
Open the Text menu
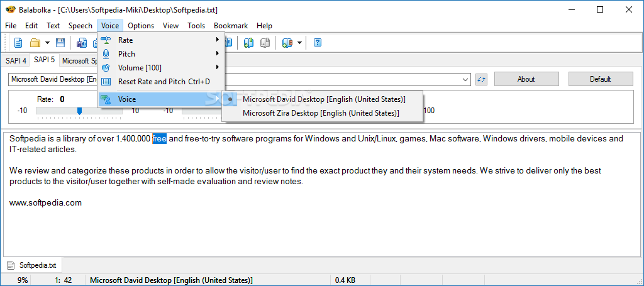tap(53, 25)
